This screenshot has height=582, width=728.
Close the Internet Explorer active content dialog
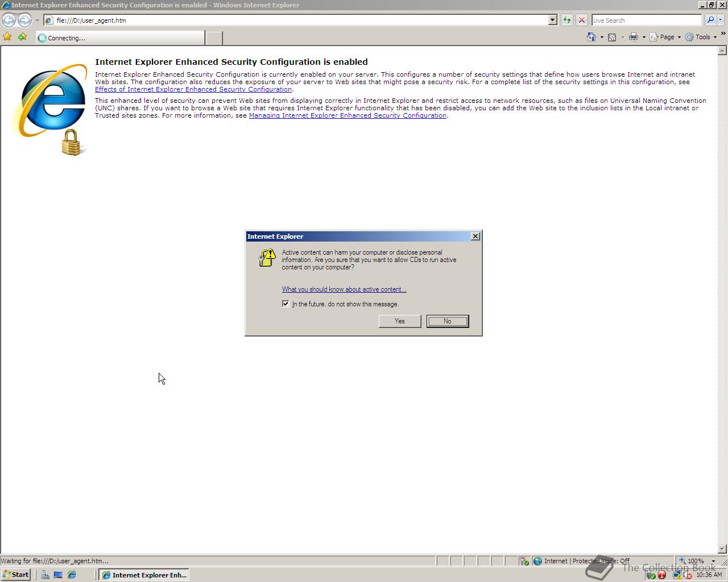click(475, 236)
